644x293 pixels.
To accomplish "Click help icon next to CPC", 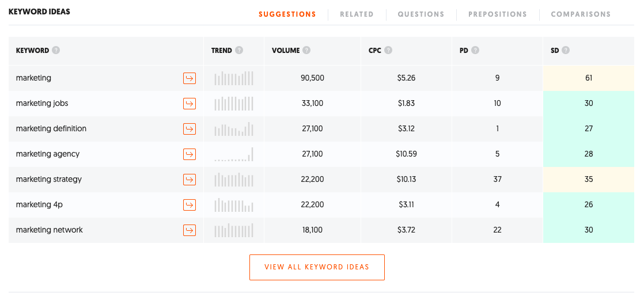I will click(x=388, y=51).
